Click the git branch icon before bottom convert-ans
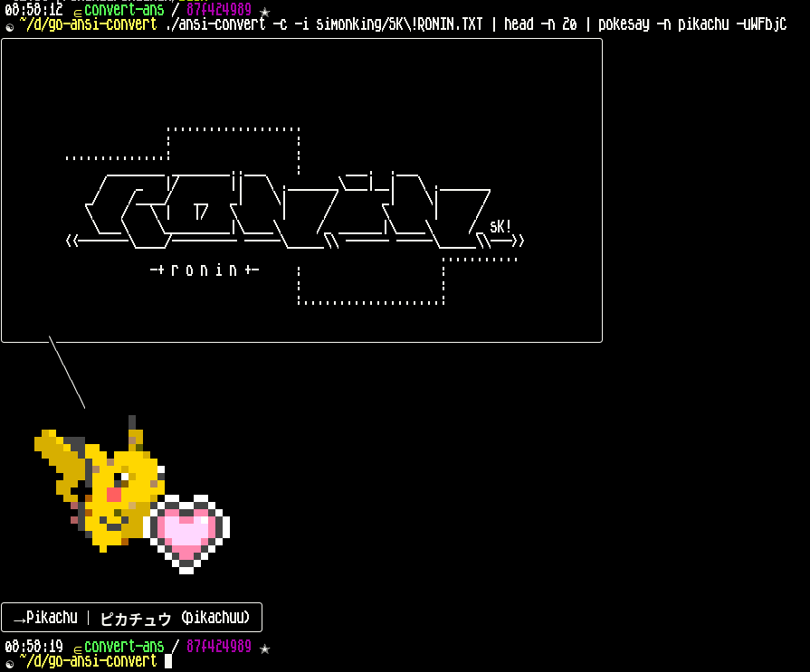The image size is (810, 672). click(x=78, y=648)
